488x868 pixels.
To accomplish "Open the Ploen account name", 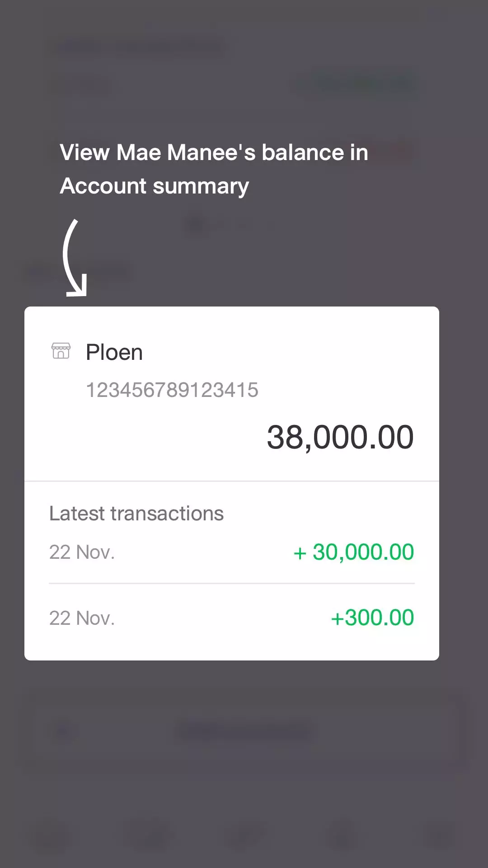I will coord(114,352).
